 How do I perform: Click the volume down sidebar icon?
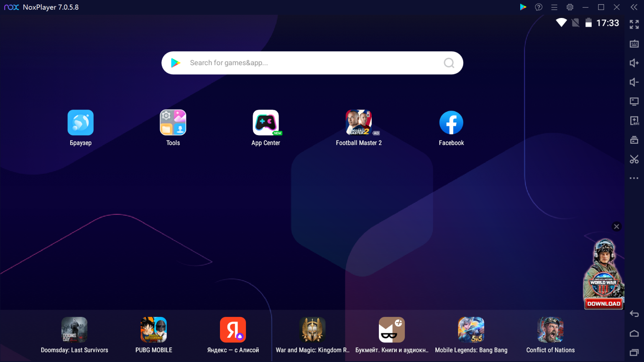tap(634, 82)
